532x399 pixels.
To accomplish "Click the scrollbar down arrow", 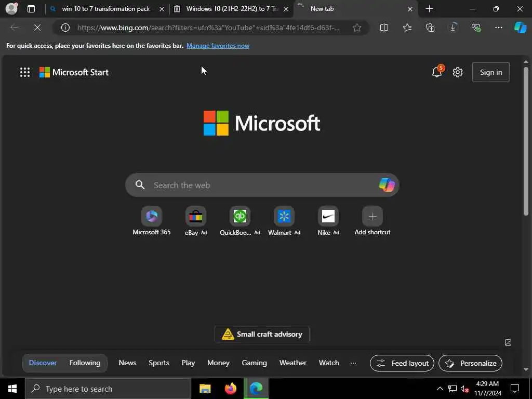I will tap(526, 369).
